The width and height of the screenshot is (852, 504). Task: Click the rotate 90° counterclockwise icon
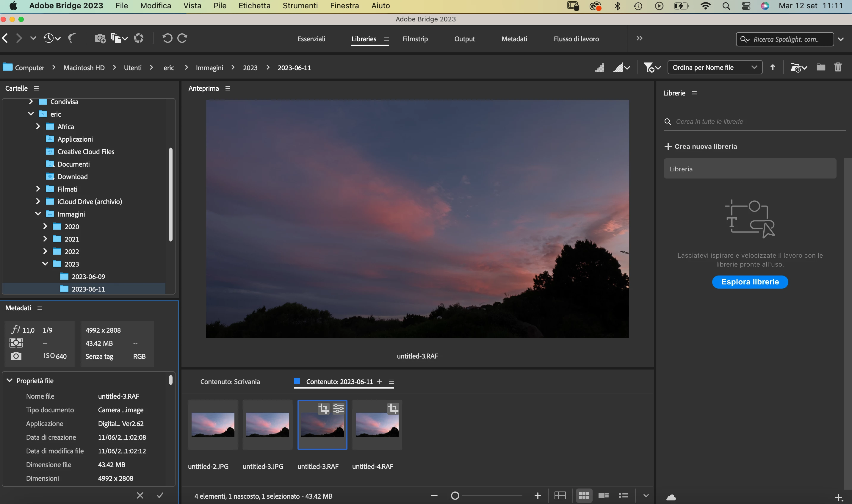coord(167,38)
